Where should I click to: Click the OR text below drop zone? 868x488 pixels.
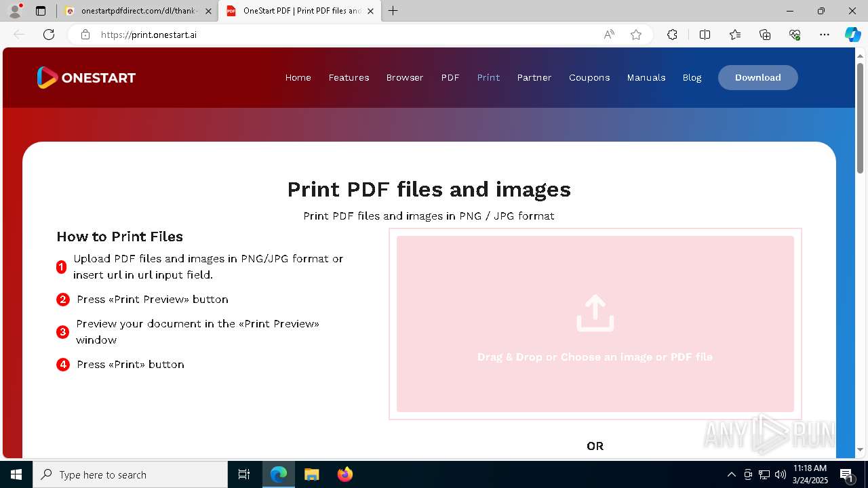pos(595,446)
